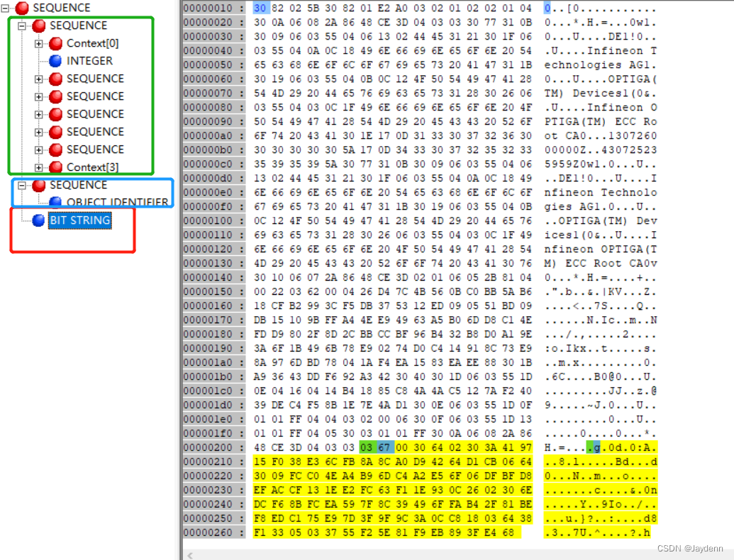Click the red icon of SEQUENCE above OBJECT IDENTIFIER
The image size is (734, 560).
click(39, 185)
